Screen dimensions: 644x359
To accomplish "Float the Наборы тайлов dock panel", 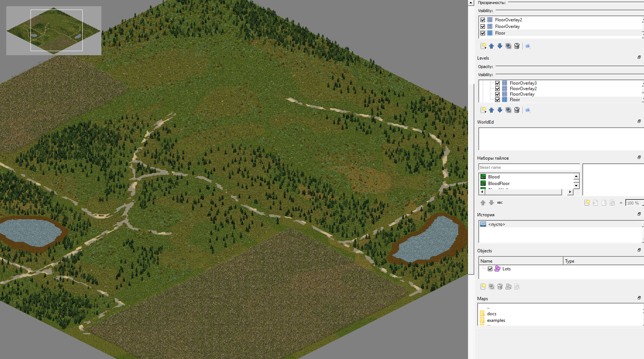I will tap(639, 157).
